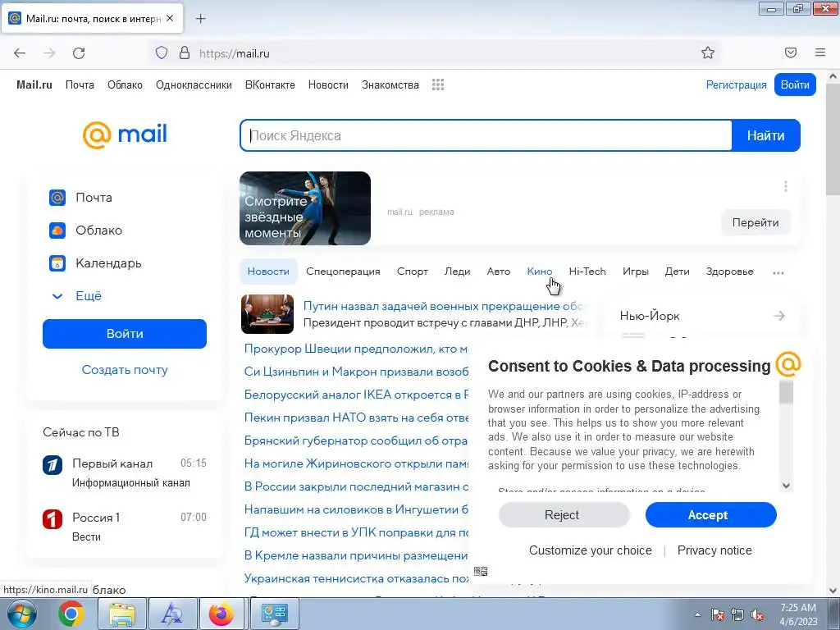
Task: Click the muted volume tray icon
Action: tap(757, 615)
